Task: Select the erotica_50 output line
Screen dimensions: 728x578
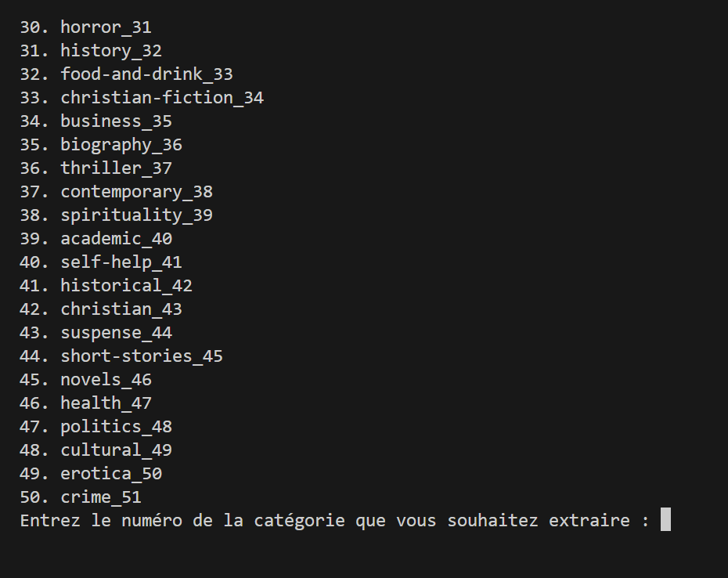Action: point(111,474)
